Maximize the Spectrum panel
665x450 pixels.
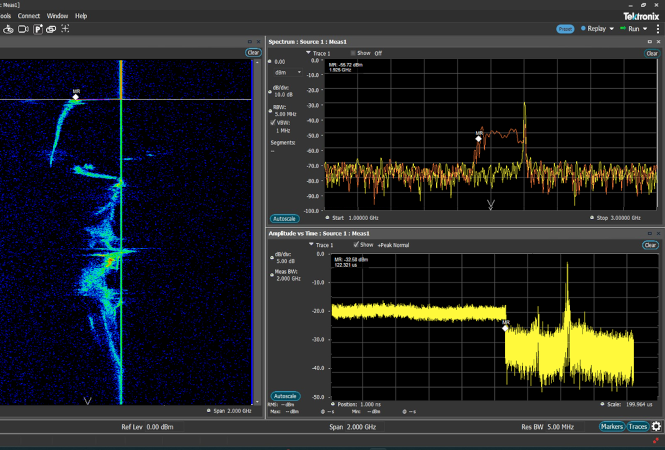pyautogui.click(x=649, y=42)
